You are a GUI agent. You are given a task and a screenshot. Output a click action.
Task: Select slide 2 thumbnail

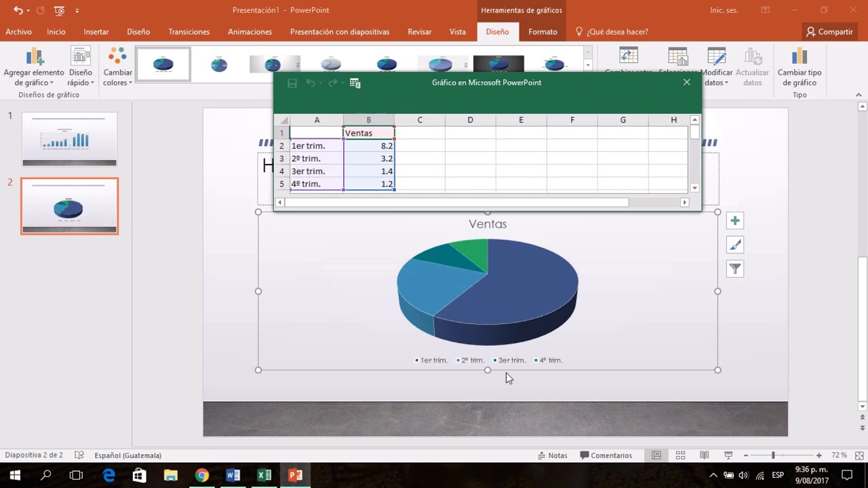coord(70,206)
